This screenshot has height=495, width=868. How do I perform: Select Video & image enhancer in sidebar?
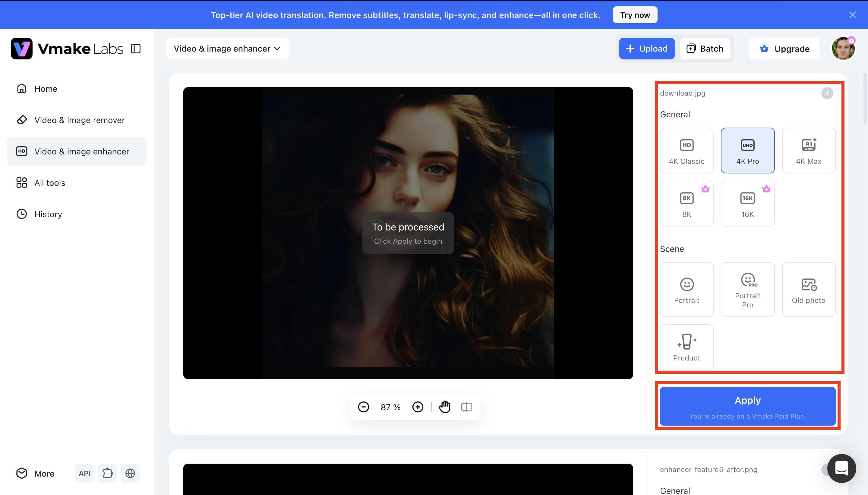(77, 151)
